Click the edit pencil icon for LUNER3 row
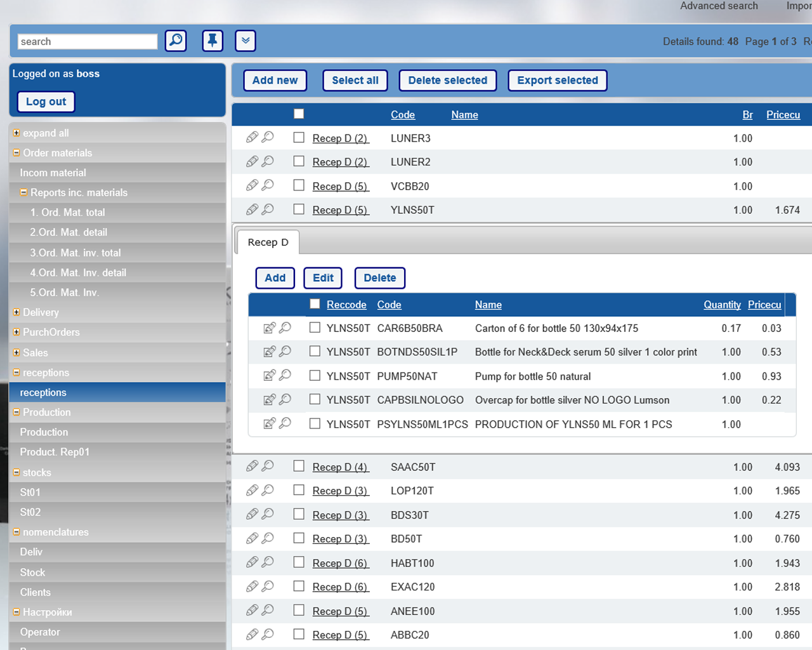Viewport: 812px width, 650px height. [x=252, y=138]
